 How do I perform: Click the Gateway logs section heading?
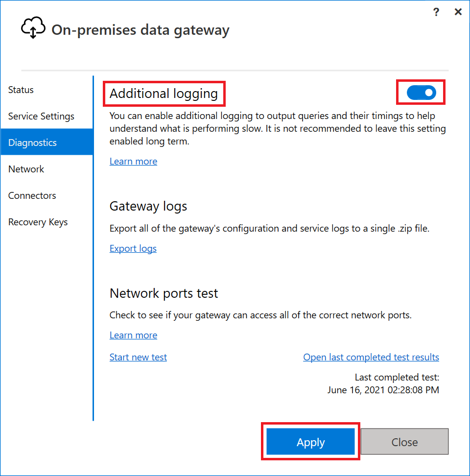[148, 206]
